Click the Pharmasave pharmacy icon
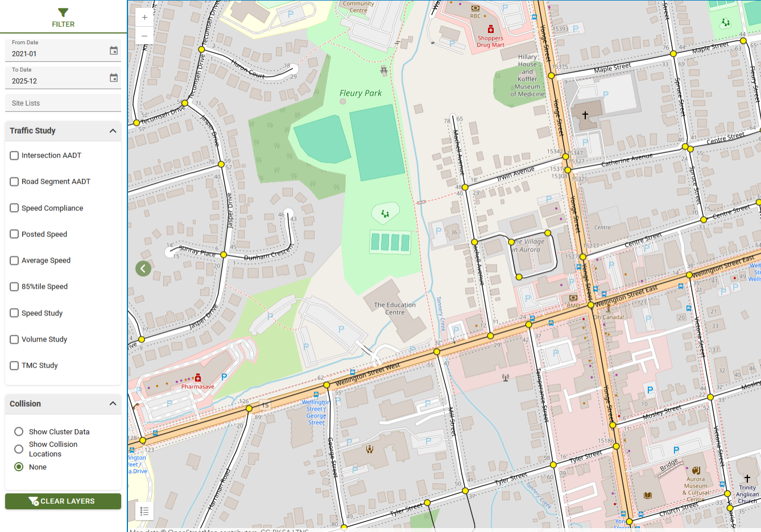The image size is (761, 532). [198, 378]
